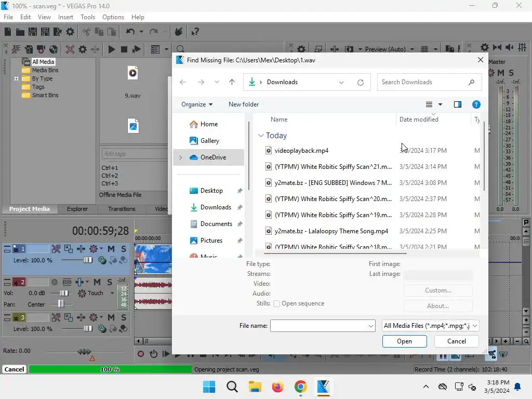Click the blue help icon in the dialog
The image size is (532, 399).
coord(476,104)
